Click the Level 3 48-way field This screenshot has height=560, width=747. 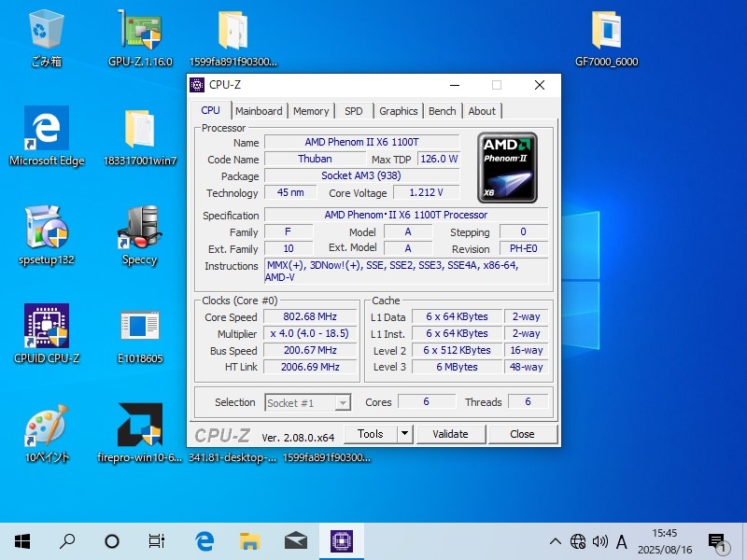(526, 367)
